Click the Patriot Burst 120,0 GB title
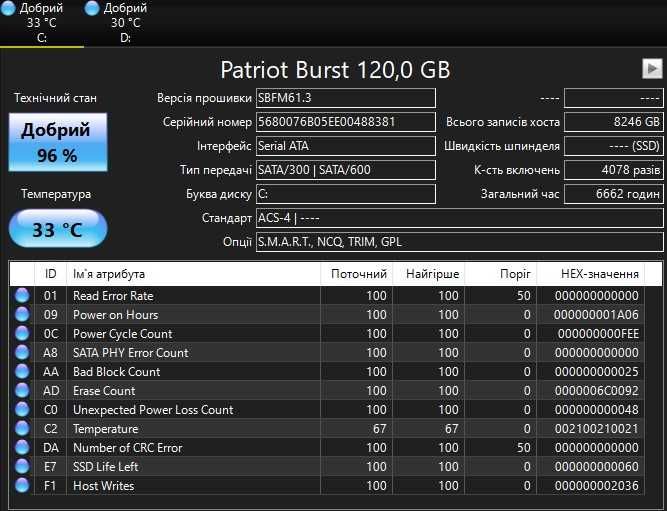The height and width of the screenshot is (511, 667). tap(335, 69)
